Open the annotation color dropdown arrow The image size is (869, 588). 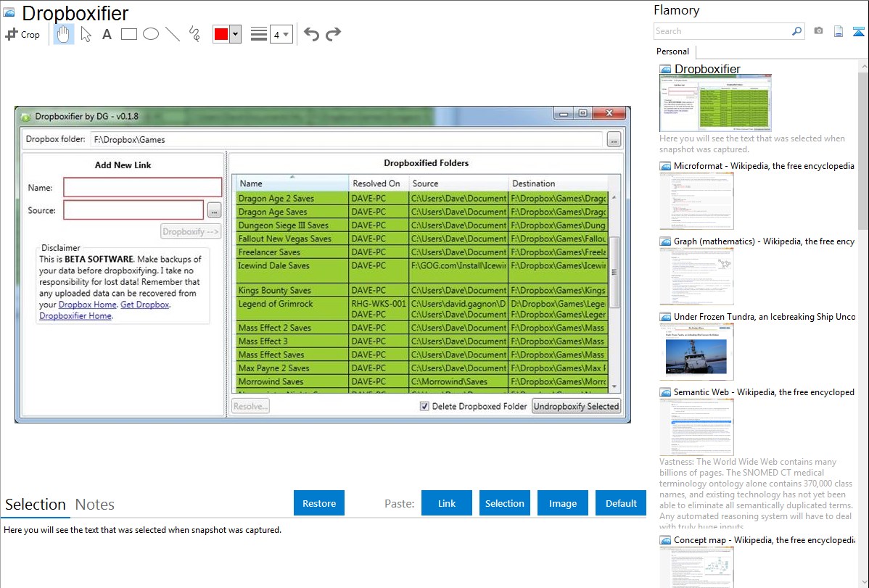click(235, 34)
